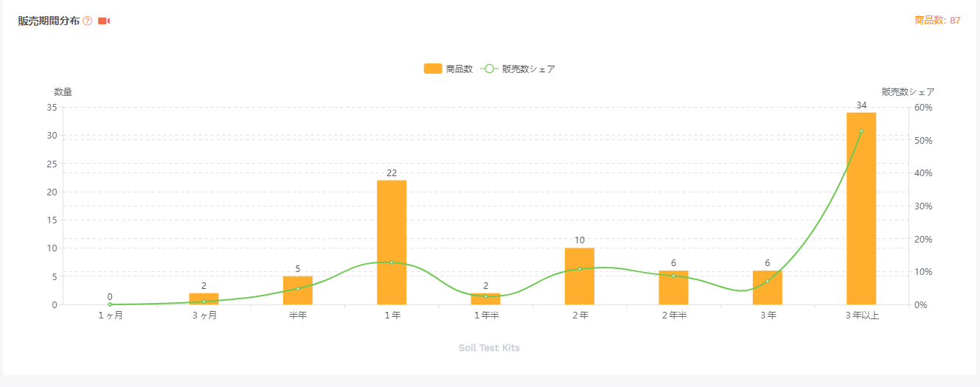Viewport: 980px width, 387px height.
Task: Click the 販売期間分布 title
Action: 49,21
